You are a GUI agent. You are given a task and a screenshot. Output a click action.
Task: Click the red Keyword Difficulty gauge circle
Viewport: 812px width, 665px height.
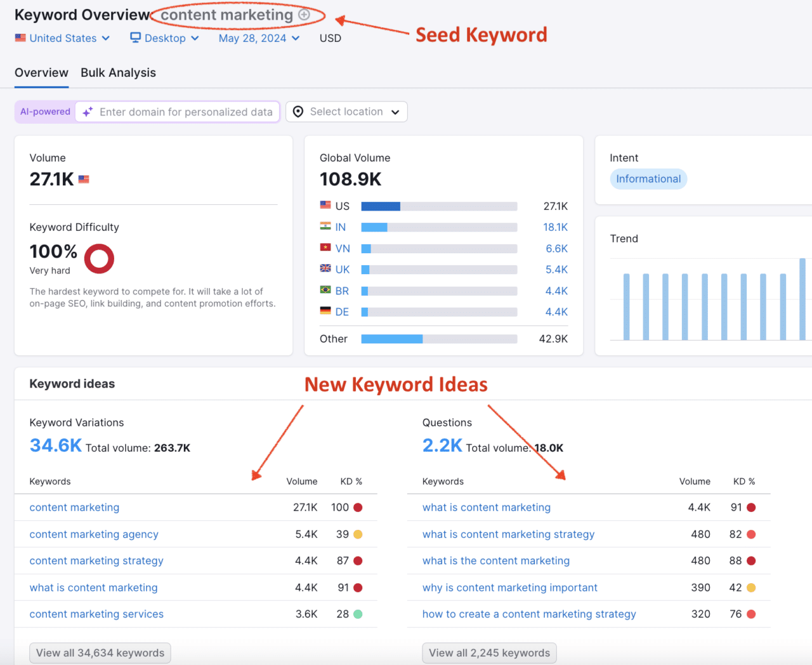(x=99, y=258)
